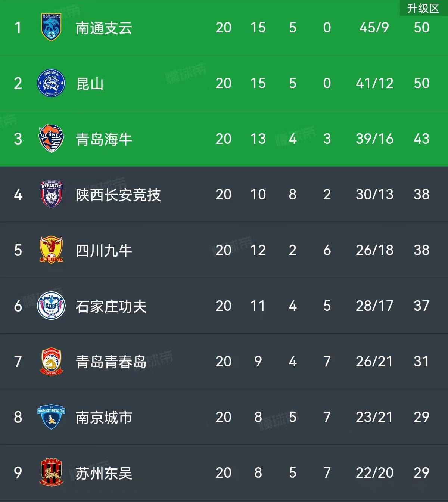Viewport: 448px width, 502px height.
Task: Select 石家庄功夫 row with 37 points
Action: click(224, 306)
